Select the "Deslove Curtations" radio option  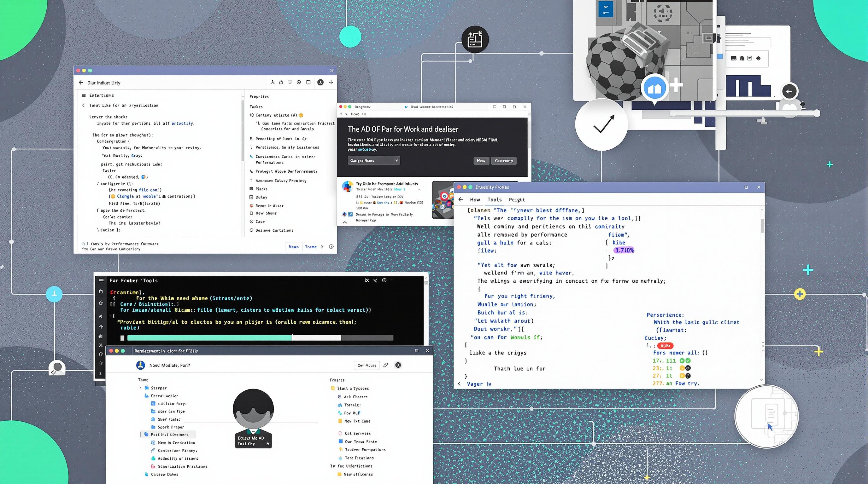point(251,230)
